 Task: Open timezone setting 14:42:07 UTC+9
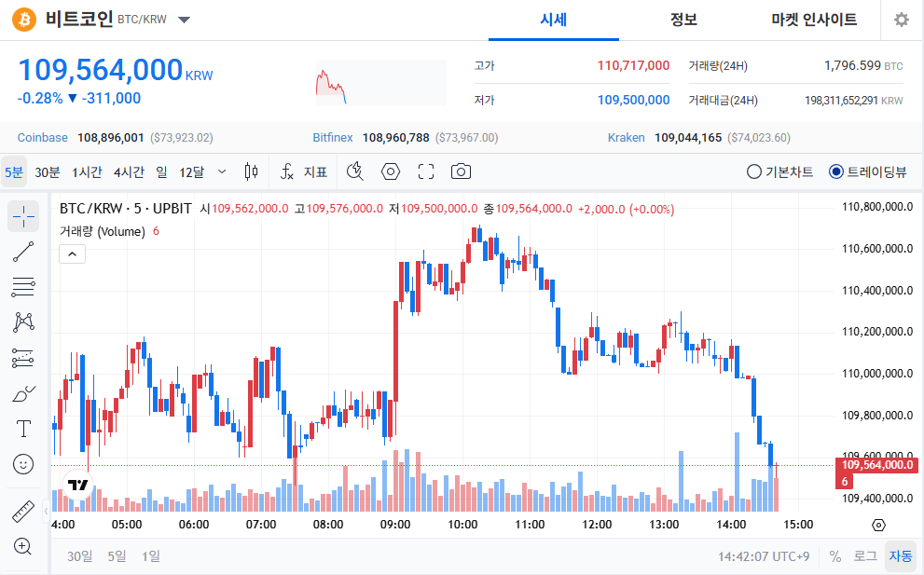tap(764, 556)
